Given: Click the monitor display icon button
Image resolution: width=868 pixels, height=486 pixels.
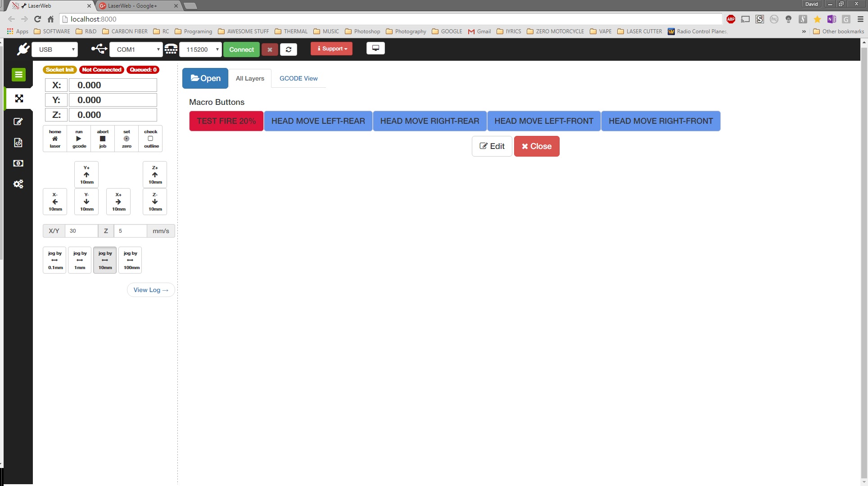Looking at the screenshot, I should point(375,48).
